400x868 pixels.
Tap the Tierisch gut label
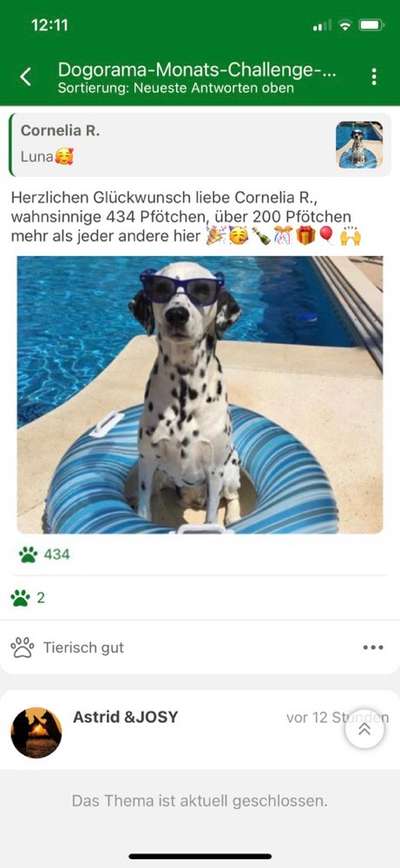(84, 648)
